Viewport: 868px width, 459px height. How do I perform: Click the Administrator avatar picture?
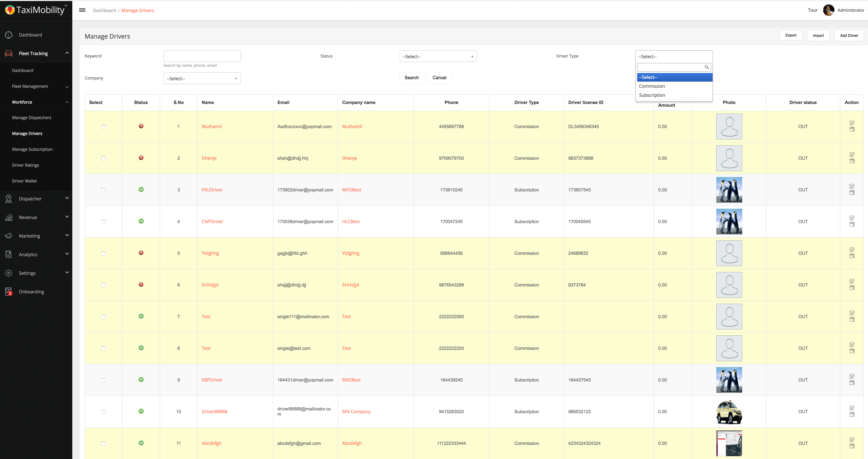(829, 10)
